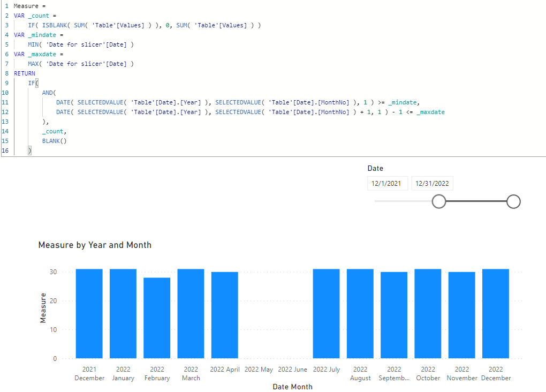This screenshot has width=546, height=392.
Task: Click the MAX function on line 7
Action: pyautogui.click(x=33, y=64)
